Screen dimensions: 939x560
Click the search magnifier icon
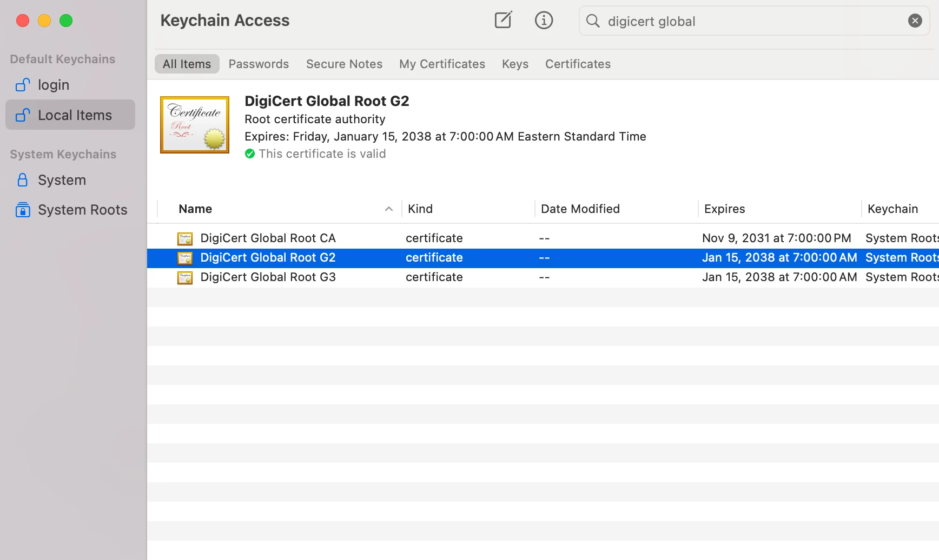(x=593, y=21)
